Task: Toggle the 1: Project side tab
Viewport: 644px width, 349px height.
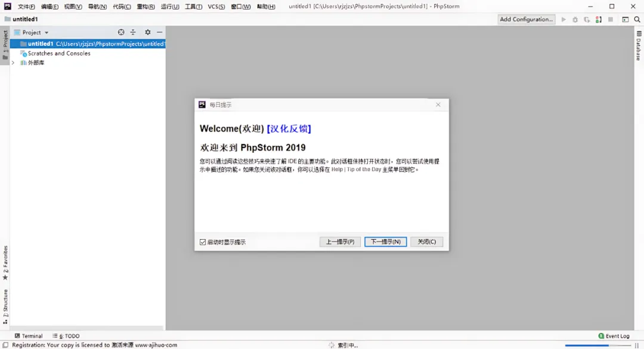Action: tap(5, 45)
